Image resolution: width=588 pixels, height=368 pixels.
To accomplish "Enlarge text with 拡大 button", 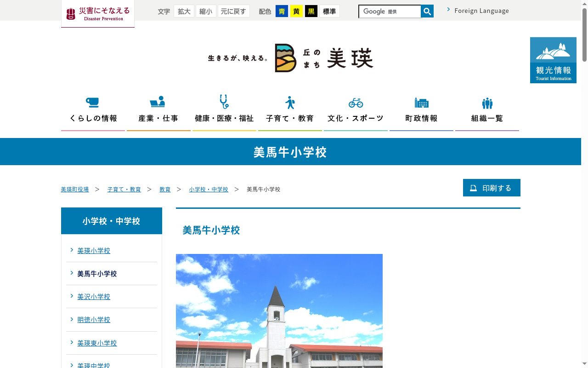I will click(x=184, y=11).
